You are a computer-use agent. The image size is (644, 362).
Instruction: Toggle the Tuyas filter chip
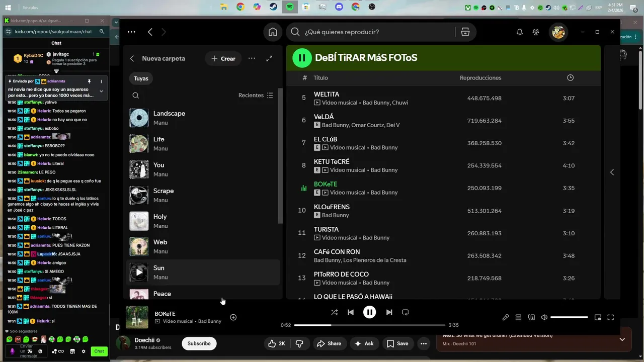[x=141, y=78]
